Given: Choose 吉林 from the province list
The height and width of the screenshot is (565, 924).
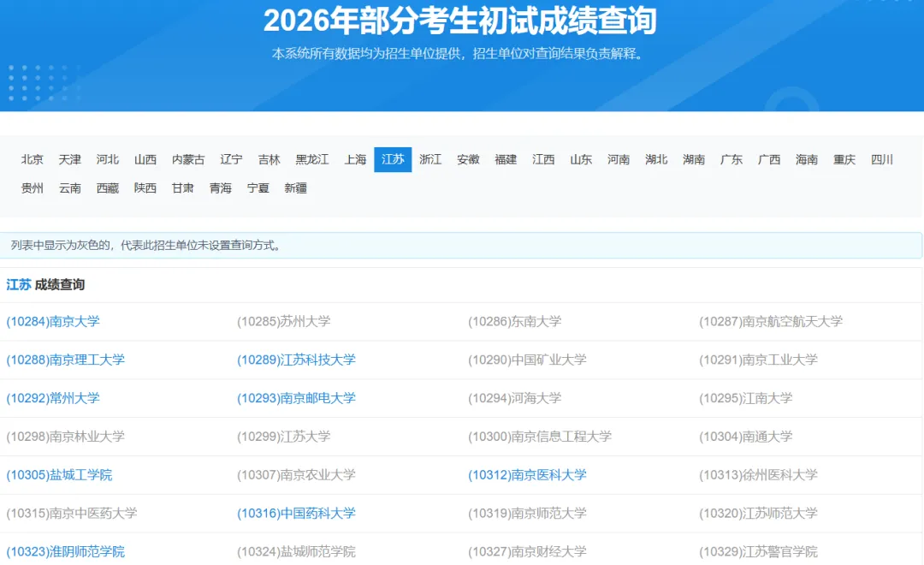Looking at the screenshot, I should pos(269,160).
